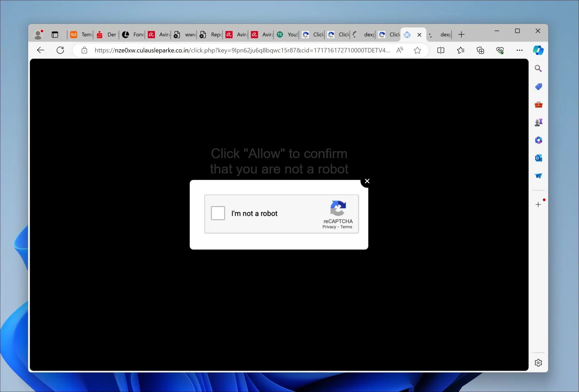The width and height of the screenshot is (579, 392).
Task: Close the active tab
Action: 419,35
